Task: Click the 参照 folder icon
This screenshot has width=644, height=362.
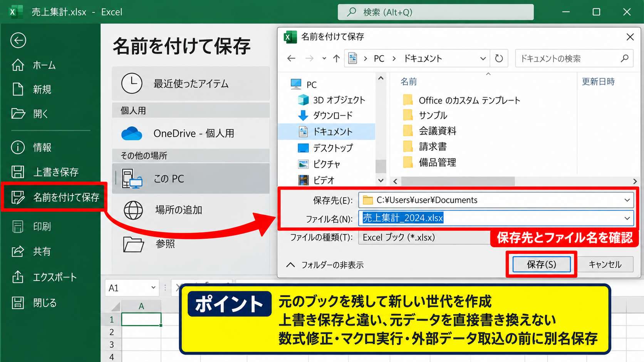Action: (x=133, y=244)
